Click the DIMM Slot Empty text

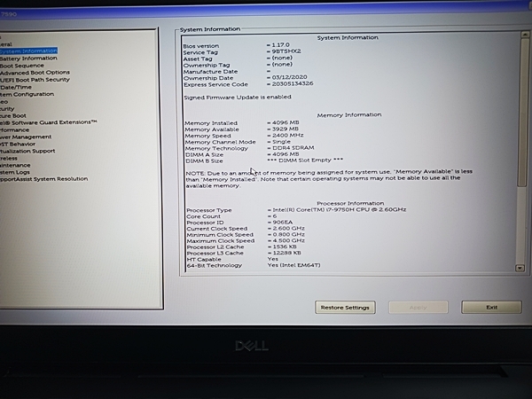pos(305,160)
